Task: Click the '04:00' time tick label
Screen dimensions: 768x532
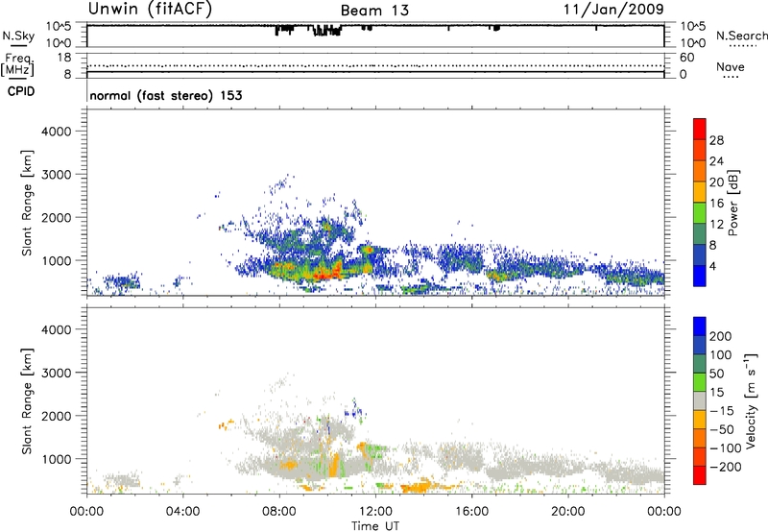Action: pos(182,512)
